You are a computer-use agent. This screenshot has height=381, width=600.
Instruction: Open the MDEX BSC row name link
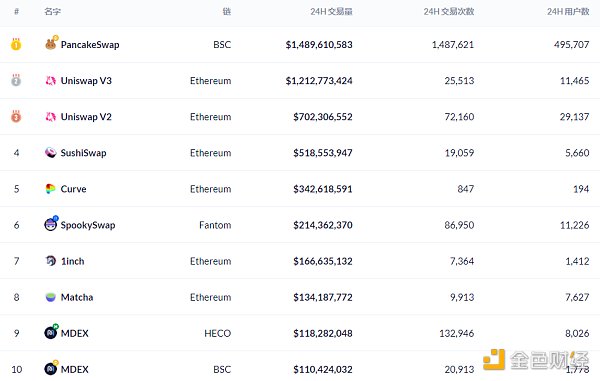tap(75, 370)
